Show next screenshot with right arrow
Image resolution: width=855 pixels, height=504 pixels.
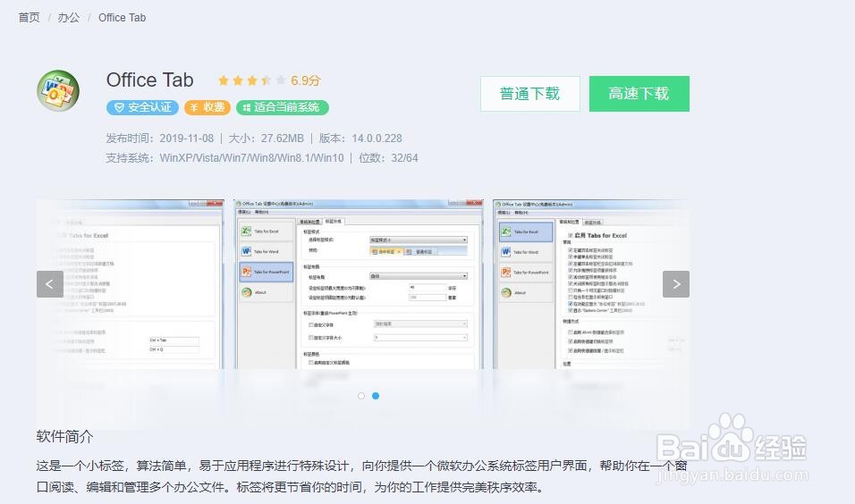click(x=676, y=284)
